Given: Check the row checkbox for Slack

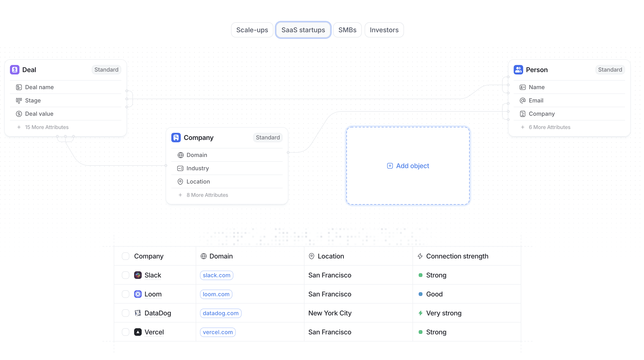Looking at the screenshot, I should (x=126, y=275).
